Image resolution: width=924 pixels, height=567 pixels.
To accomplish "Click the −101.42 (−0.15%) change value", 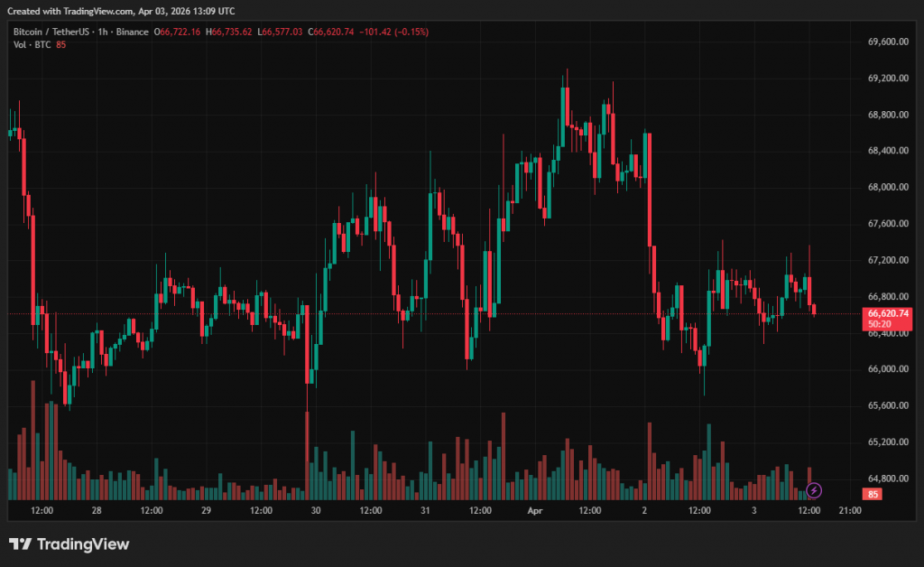I will click(x=393, y=32).
